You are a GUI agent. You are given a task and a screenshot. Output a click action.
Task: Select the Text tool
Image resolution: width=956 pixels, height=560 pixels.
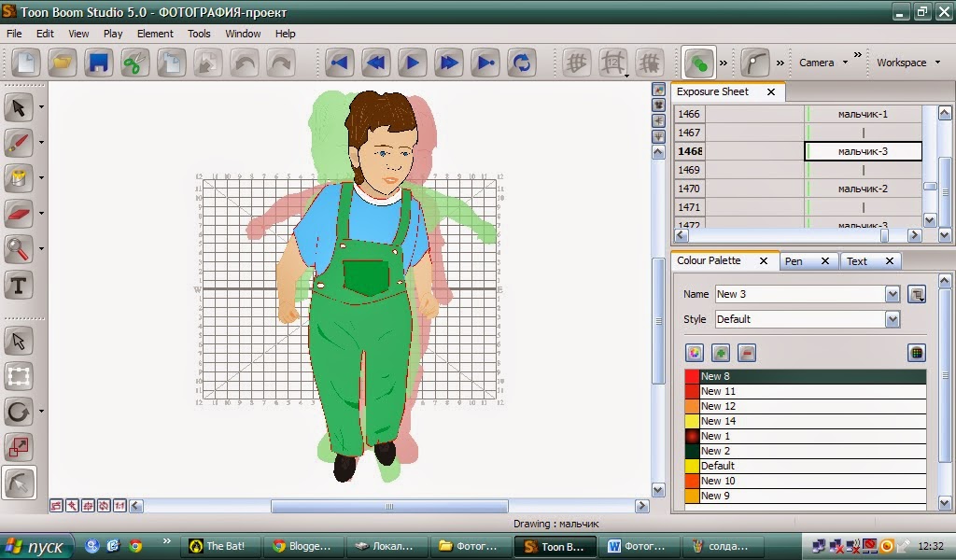click(x=17, y=285)
